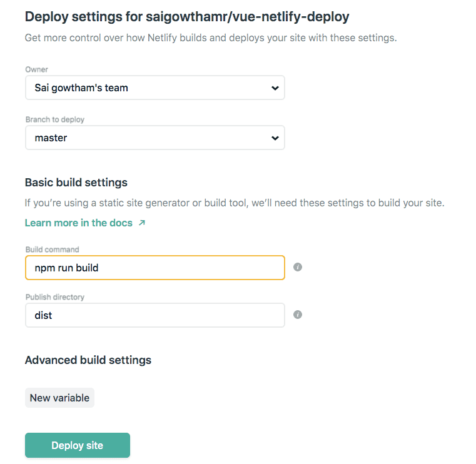The width and height of the screenshot is (476, 464).
Task: Click the Basic build settings heading
Action: [76, 183]
